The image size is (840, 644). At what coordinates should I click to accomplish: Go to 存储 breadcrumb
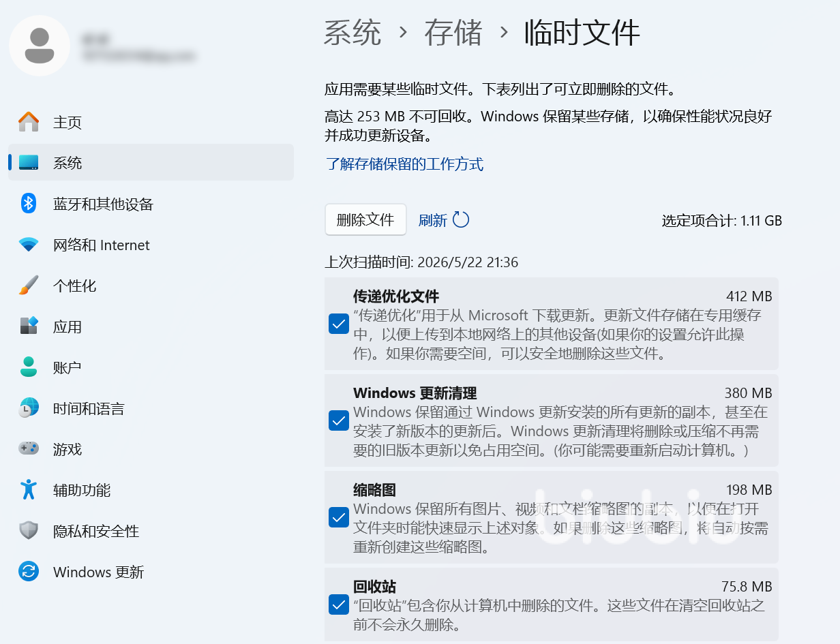point(453,33)
